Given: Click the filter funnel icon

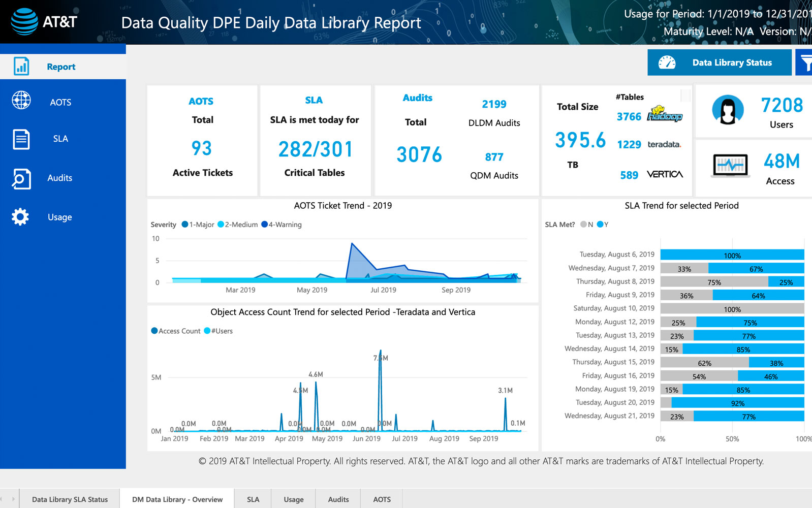Looking at the screenshot, I should point(805,62).
